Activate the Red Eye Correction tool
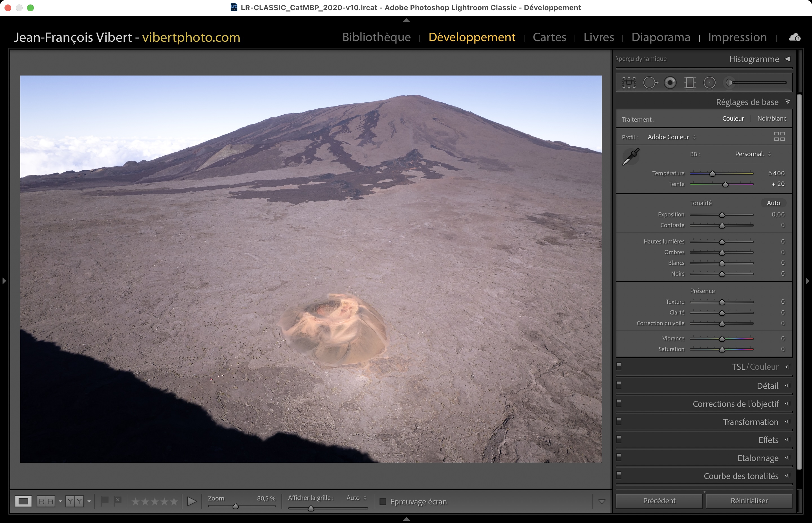The height and width of the screenshot is (523, 812). [x=670, y=83]
